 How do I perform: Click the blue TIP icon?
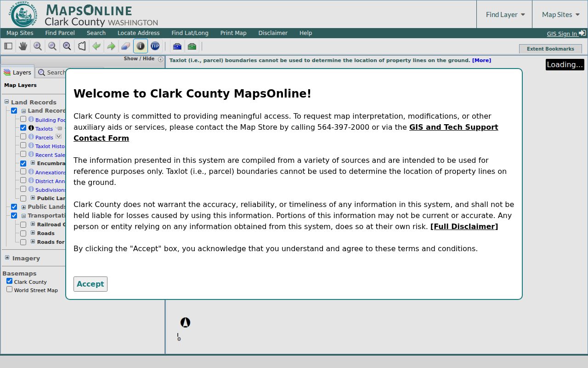155,46
